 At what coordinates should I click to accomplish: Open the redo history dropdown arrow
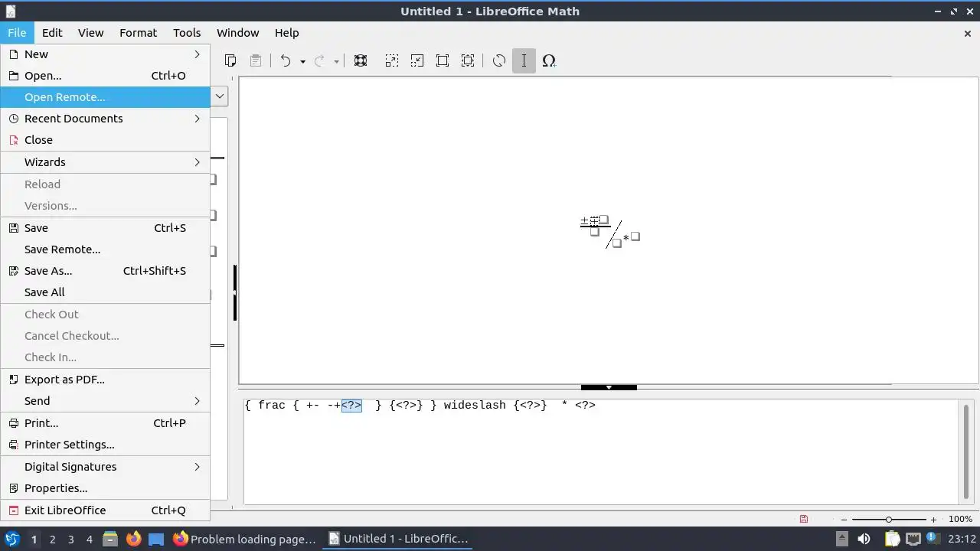(x=336, y=61)
